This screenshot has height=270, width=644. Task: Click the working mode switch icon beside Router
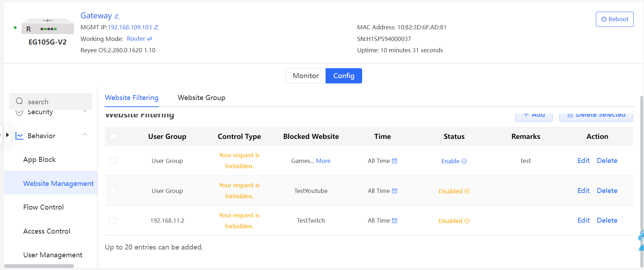(x=150, y=39)
